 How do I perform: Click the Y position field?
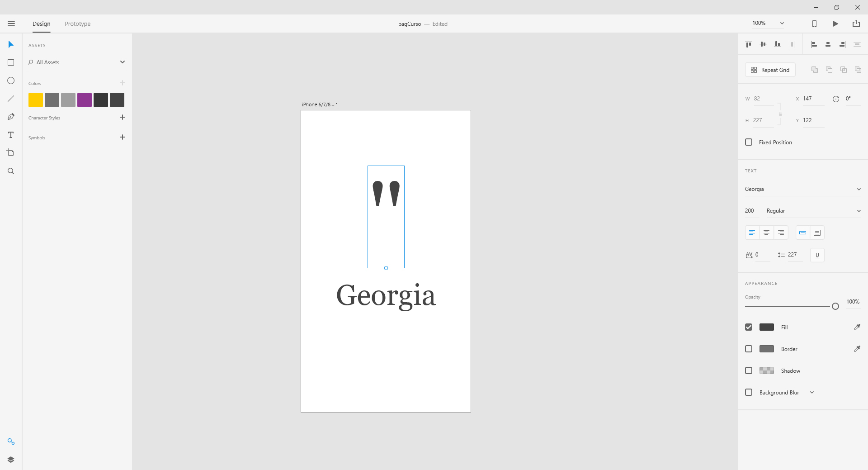pyautogui.click(x=813, y=120)
